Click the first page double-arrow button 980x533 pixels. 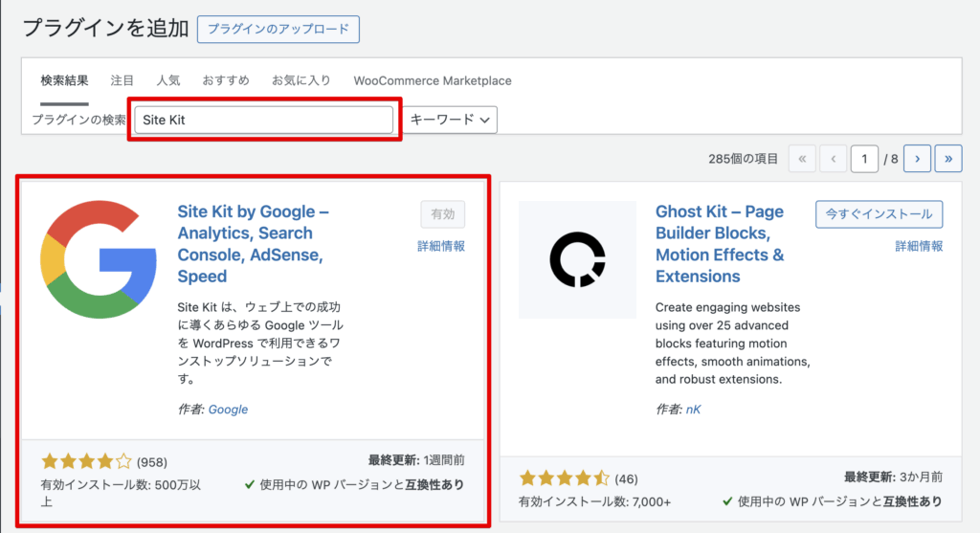(x=802, y=159)
